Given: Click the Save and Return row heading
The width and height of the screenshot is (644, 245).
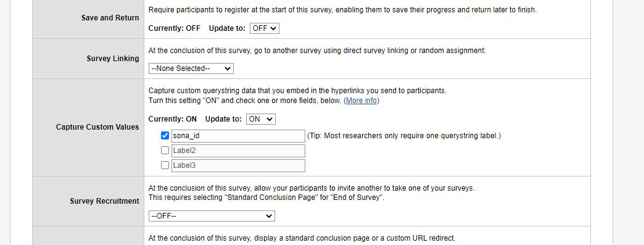Looking at the screenshot, I should 110,18.
